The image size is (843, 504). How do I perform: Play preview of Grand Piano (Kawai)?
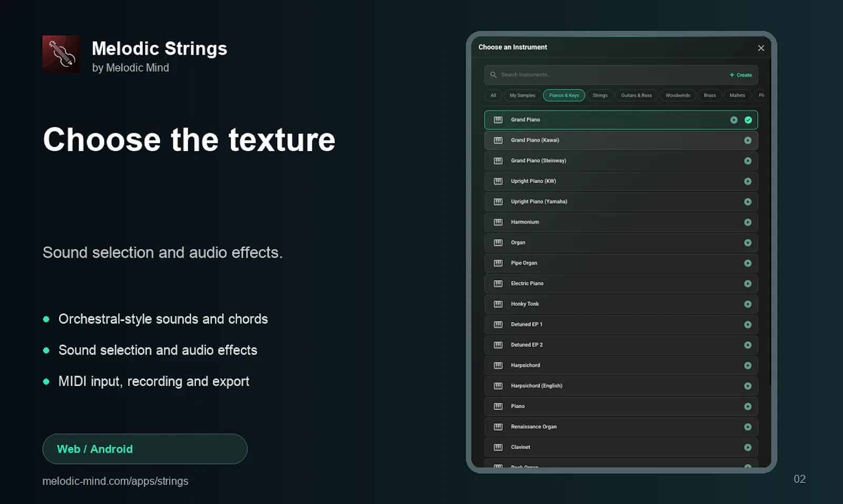[x=748, y=141]
